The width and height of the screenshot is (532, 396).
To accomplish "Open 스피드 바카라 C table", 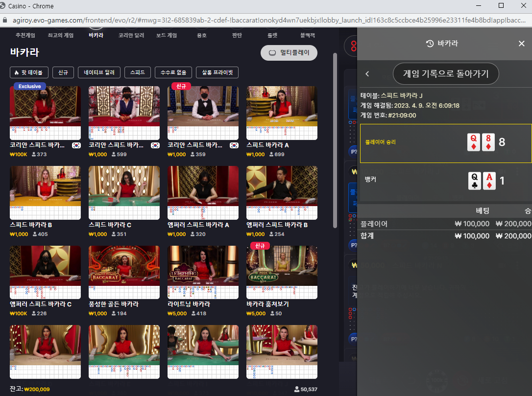I will 124,192.
